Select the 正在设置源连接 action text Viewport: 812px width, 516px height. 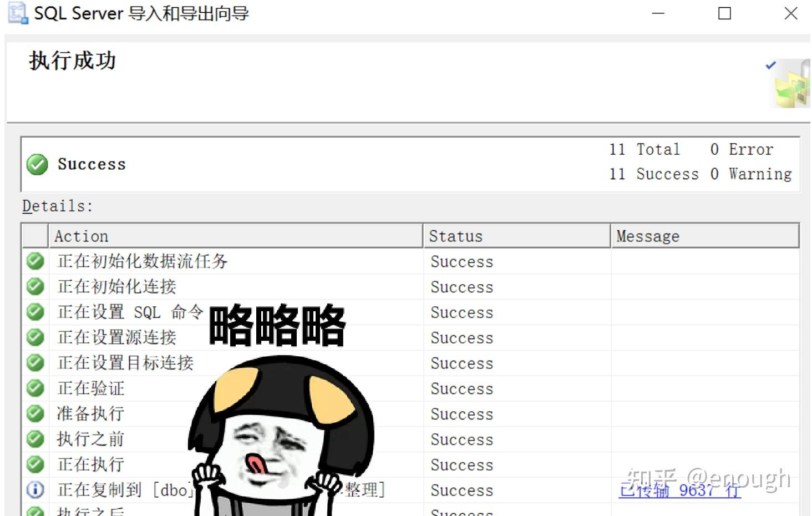point(117,337)
